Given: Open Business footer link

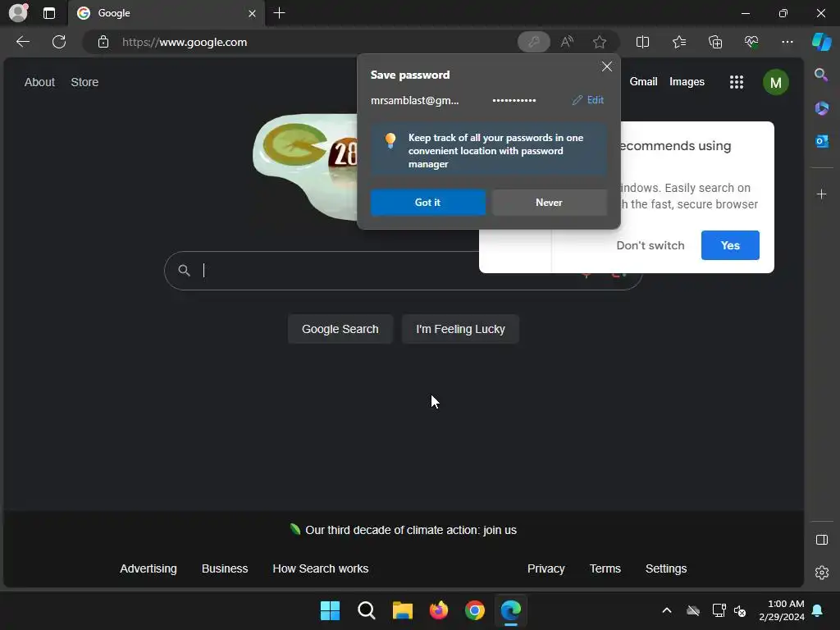Looking at the screenshot, I should point(225,568).
